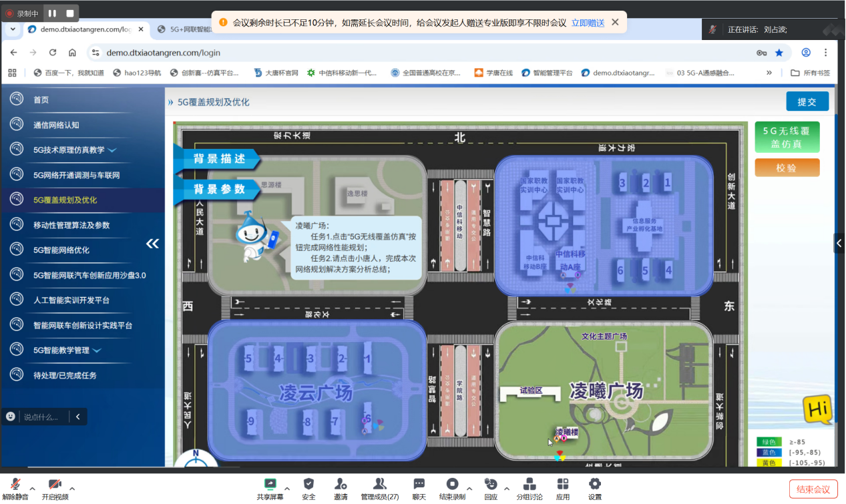This screenshot has height=504, width=846.
Task: Unmute with the 解除静音 control
Action: click(15, 487)
